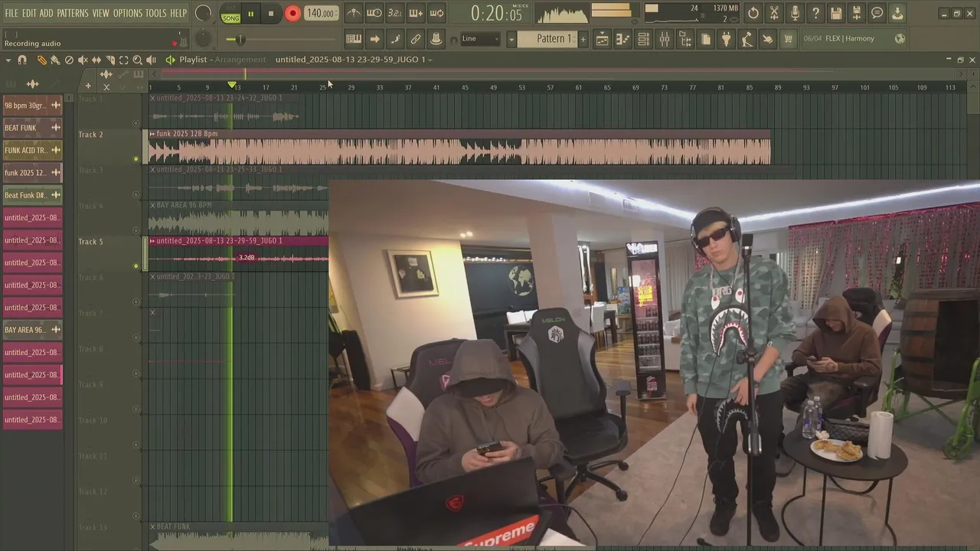The width and height of the screenshot is (980, 551).
Task: Click the 140.000 tempo field
Action: (322, 14)
